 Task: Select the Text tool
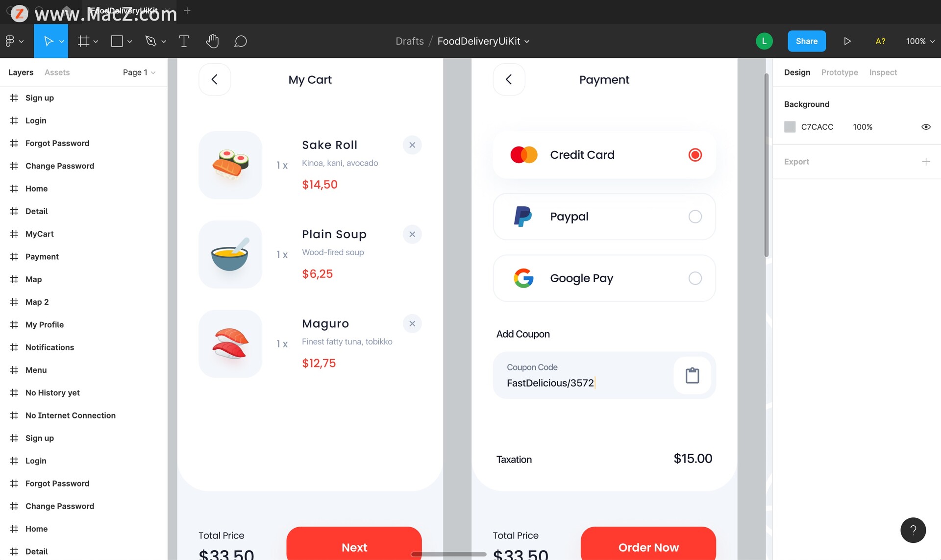184,41
